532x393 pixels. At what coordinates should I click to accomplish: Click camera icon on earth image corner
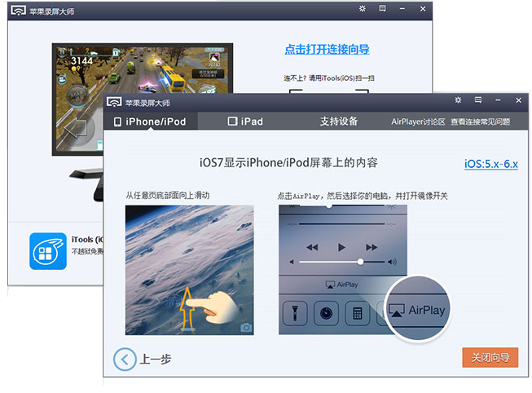246,328
